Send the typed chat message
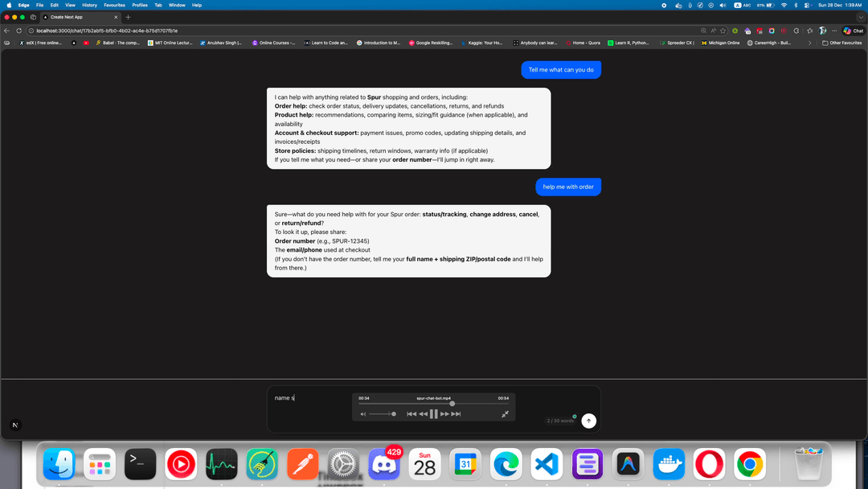This screenshot has height=489, width=868. [588, 421]
